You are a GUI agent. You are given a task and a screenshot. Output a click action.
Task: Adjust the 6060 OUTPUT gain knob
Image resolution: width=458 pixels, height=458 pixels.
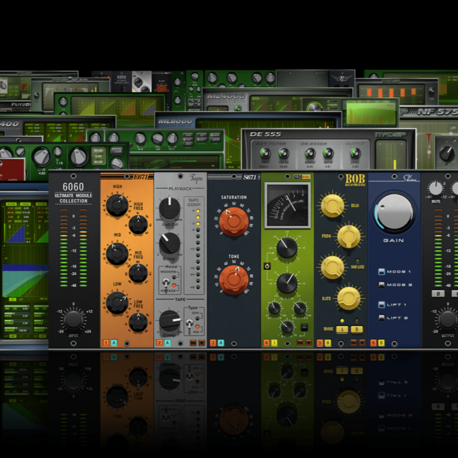(x=448, y=320)
